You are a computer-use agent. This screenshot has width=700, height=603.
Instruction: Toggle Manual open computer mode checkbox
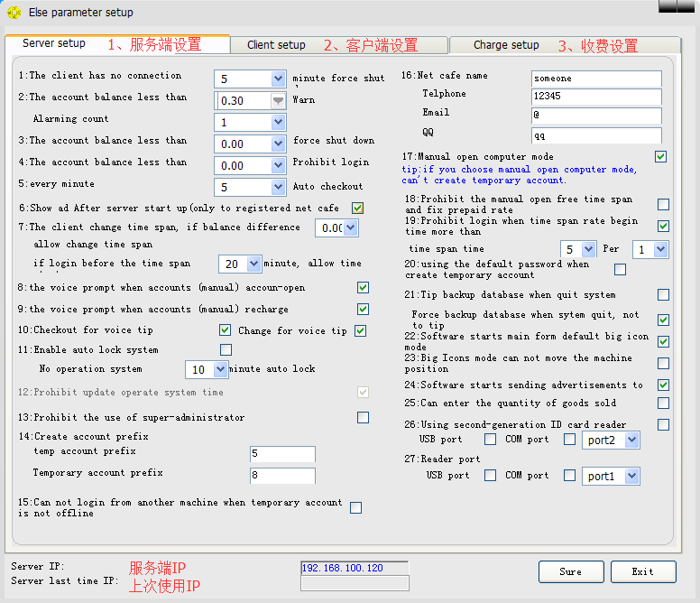point(661,157)
